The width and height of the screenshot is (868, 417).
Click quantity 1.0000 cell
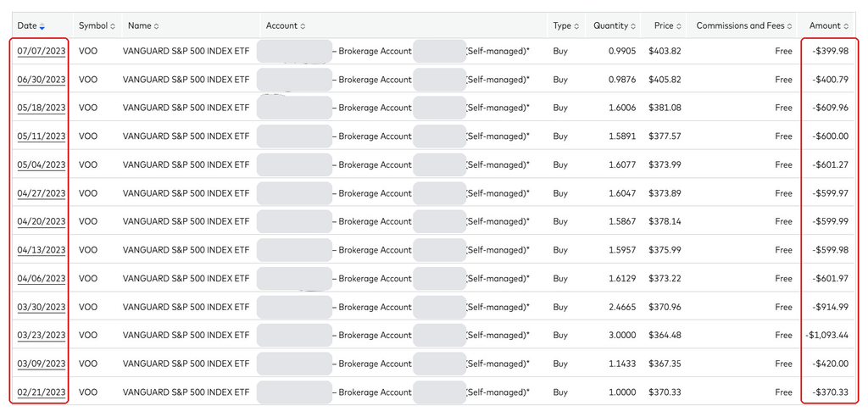pyautogui.click(x=623, y=392)
